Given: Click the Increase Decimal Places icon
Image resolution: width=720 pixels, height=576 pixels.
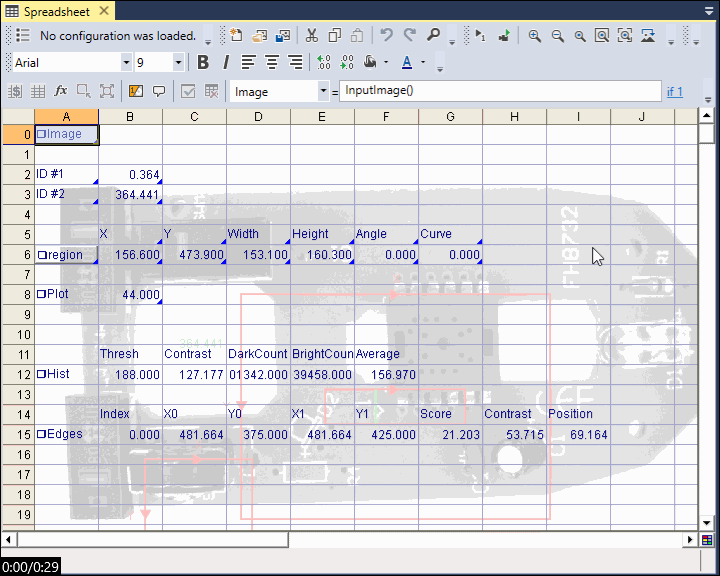Looking at the screenshot, I should tap(323, 62).
